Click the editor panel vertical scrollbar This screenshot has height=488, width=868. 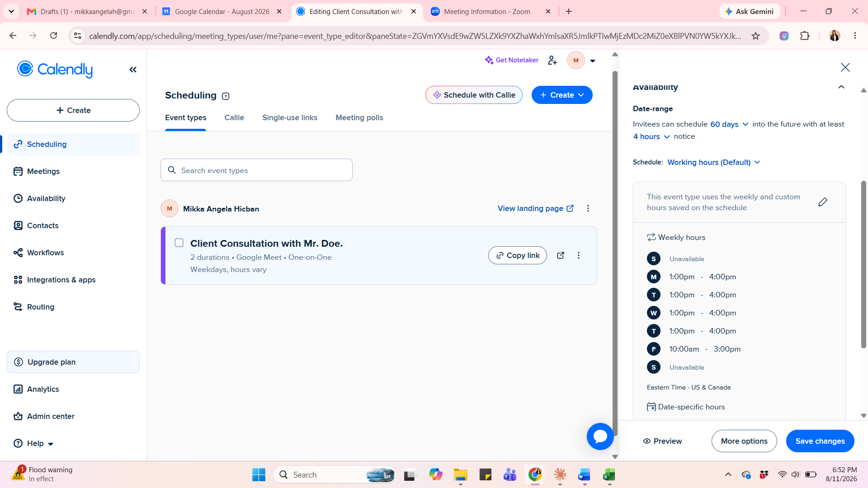click(863, 264)
